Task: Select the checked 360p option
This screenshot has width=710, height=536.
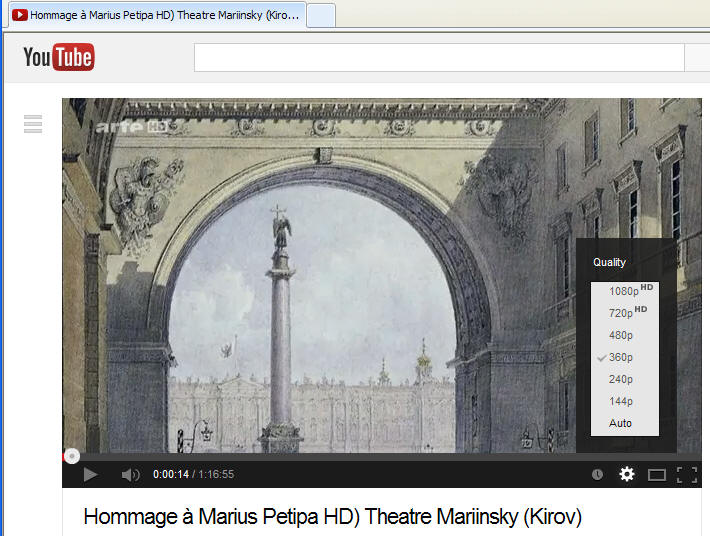Action: (x=621, y=357)
